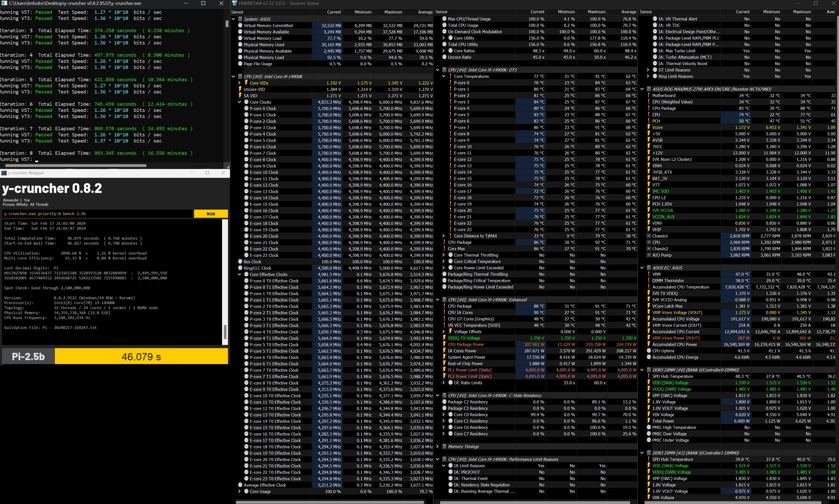The image size is (839, 504).
Task: Click the ASUS ROG MAXIMUS Z790 chip icon
Action: coord(648,89)
